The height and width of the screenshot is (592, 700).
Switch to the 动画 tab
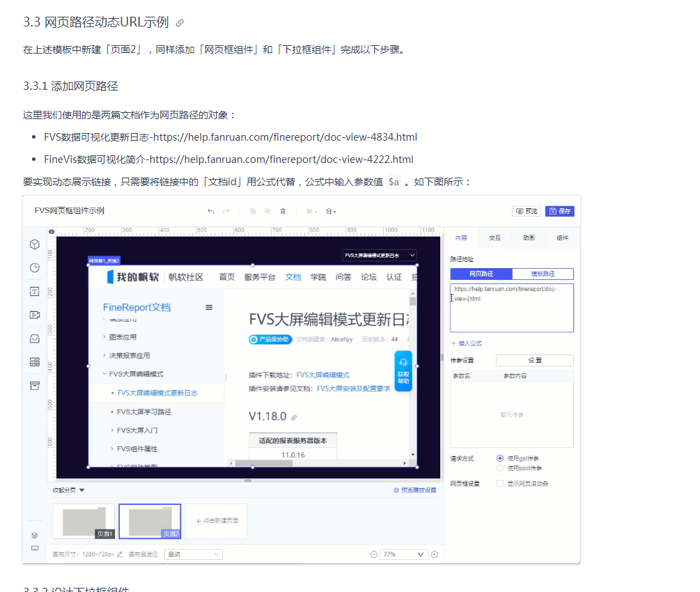(x=529, y=238)
